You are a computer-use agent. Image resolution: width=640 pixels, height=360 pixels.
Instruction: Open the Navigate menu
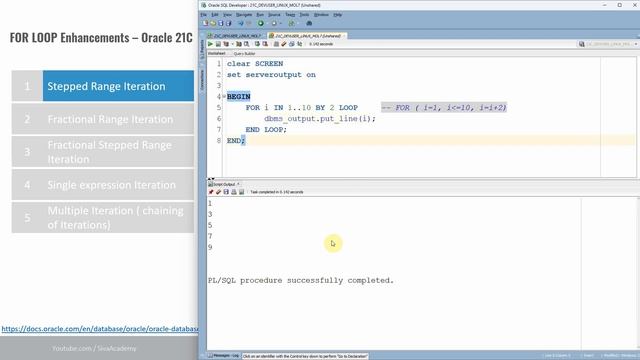coord(244,15)
